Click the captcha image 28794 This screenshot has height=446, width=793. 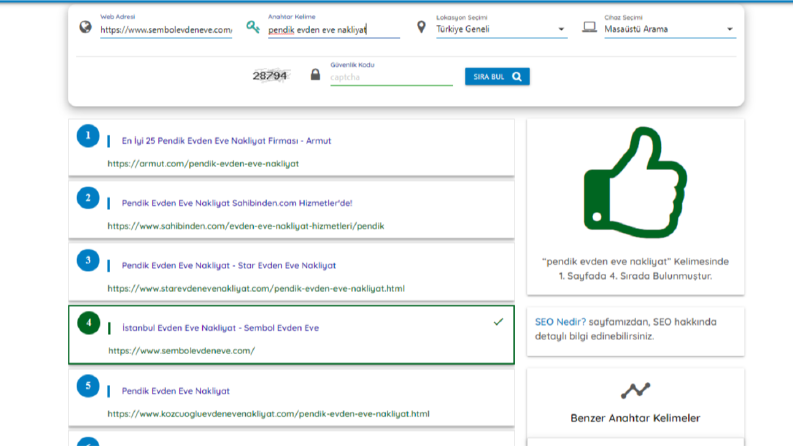(270, 76)
